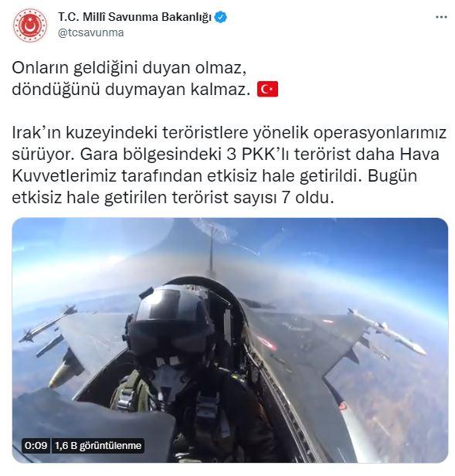Viewport: 455px width, 476px height.
Task: Open T.C. Millî Savunma Bakanlığı profile name
Action: 134,17
